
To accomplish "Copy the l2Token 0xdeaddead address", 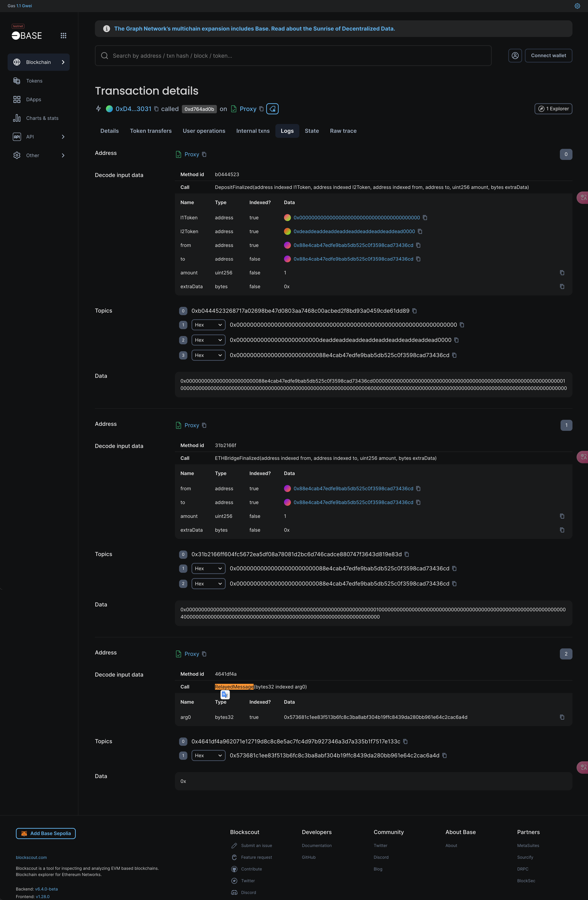I will click(x=420, y=231).
